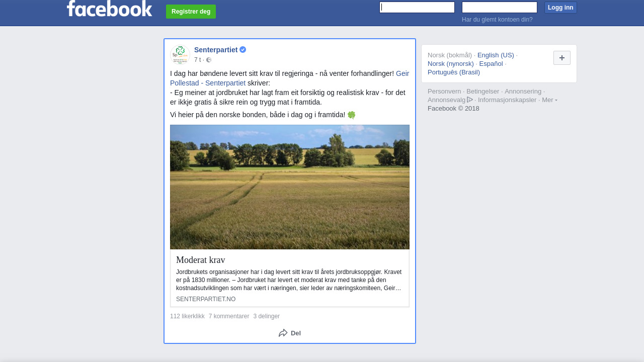
Task: Open the 3 delinger link
Action: pyautogui.click(x=267, y=316)
